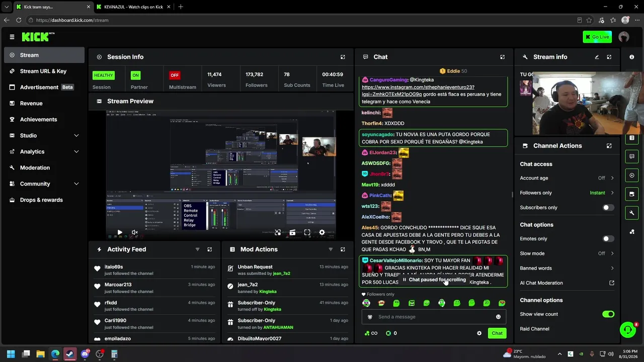
Task: Open Slow mode options chevron
Action: coord(612,253)
